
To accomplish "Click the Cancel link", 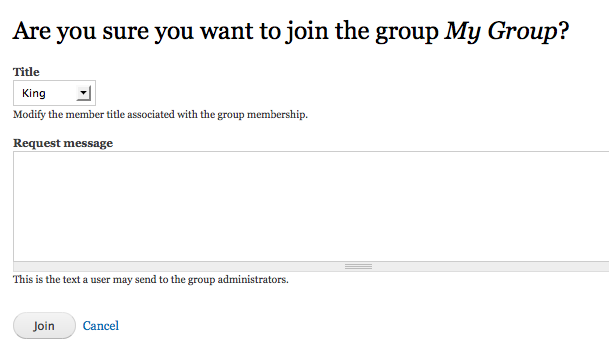I will point(101,325).
